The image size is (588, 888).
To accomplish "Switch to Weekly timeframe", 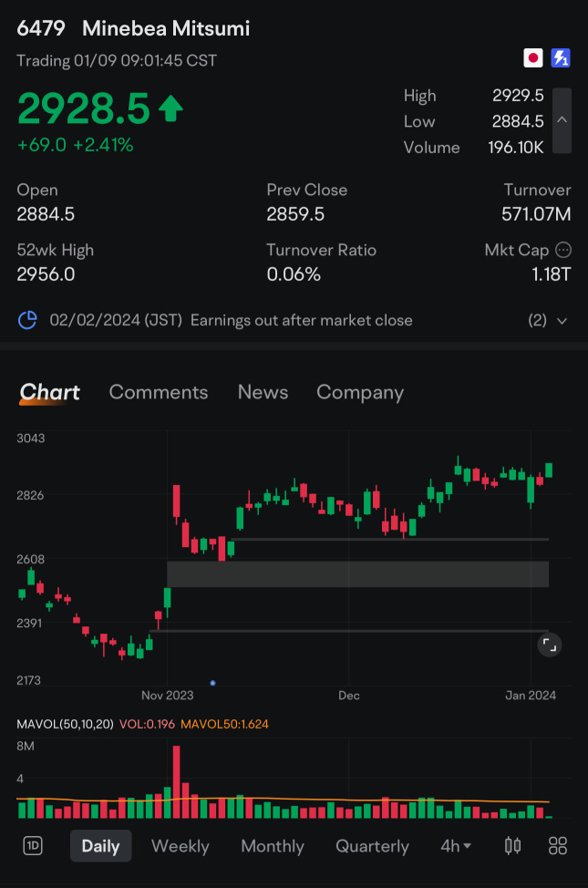I will coord(180,846).
